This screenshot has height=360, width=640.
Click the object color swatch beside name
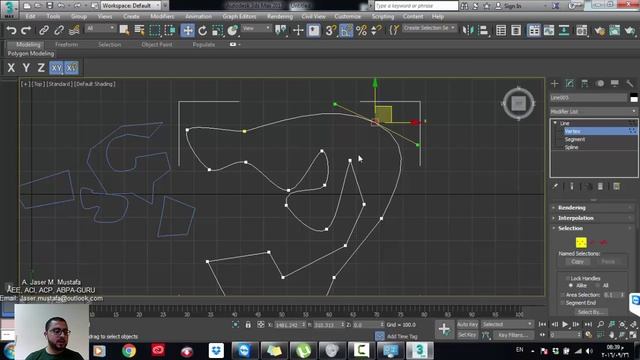(x=633, y=98)
